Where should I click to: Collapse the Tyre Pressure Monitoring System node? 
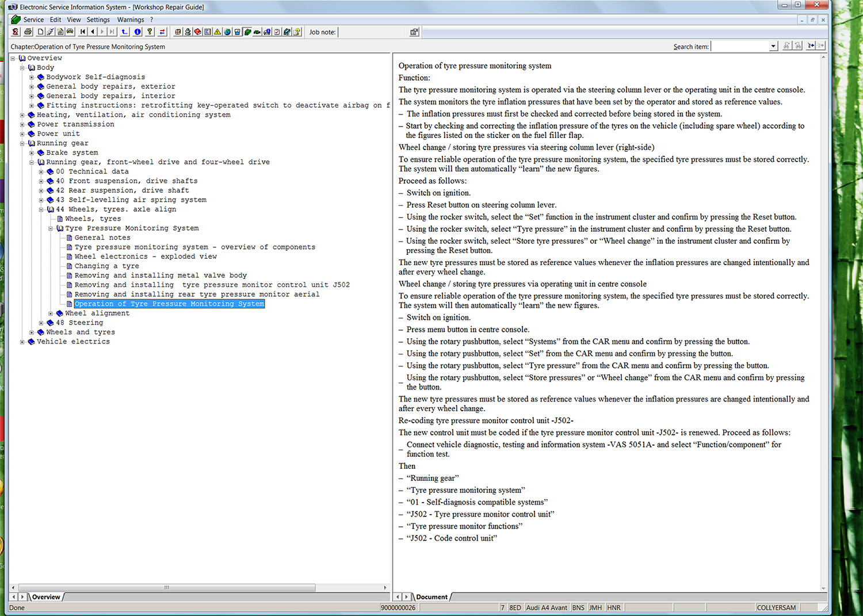point(51,229)
